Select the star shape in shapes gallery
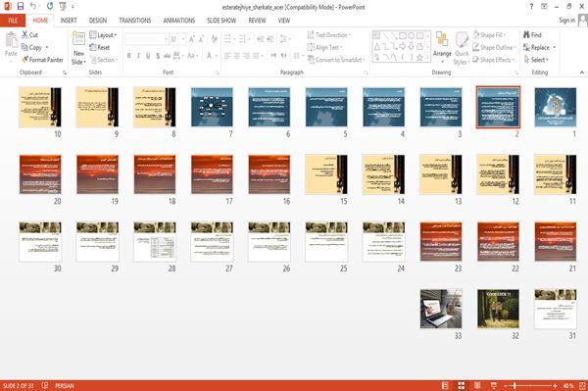The height and width of the screenshot is (391, 588). [x=419, y=58]
